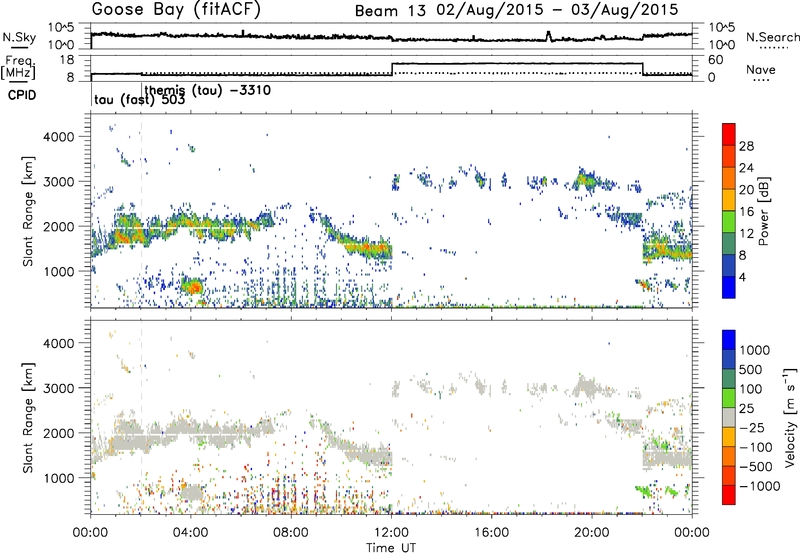Click the '4000' tick on power panel
Screen dimensions: 800x554
coord(58,137)
